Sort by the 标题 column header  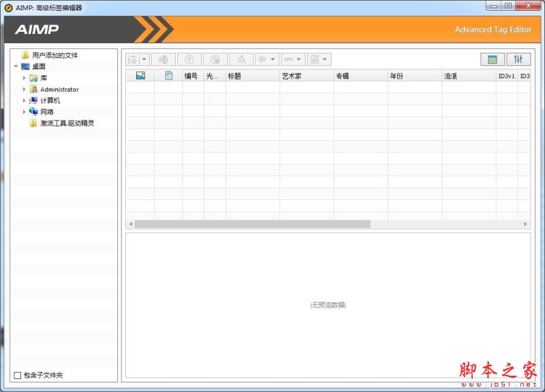point(253,76)
